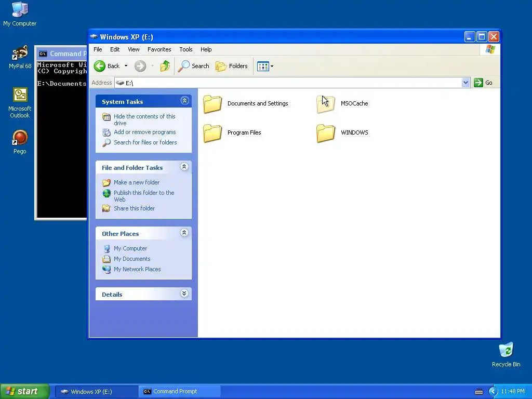
Task: Click the My Network Places icon
Action: point(107,270)
